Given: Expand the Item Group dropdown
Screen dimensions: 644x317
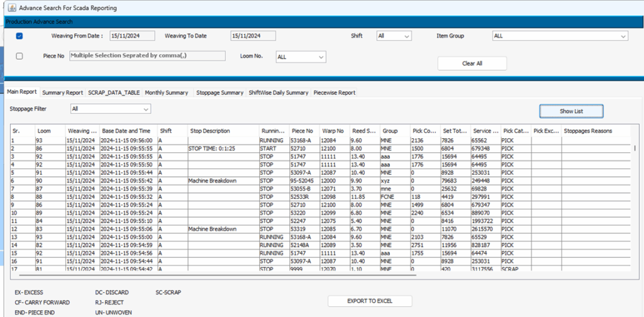Looking at the screenshot, I should click(x=560, y=36).
